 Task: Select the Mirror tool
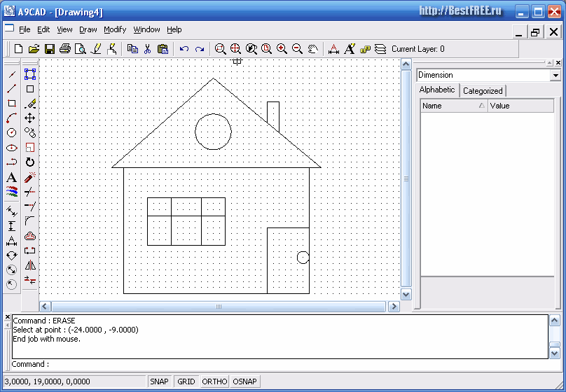30,265
